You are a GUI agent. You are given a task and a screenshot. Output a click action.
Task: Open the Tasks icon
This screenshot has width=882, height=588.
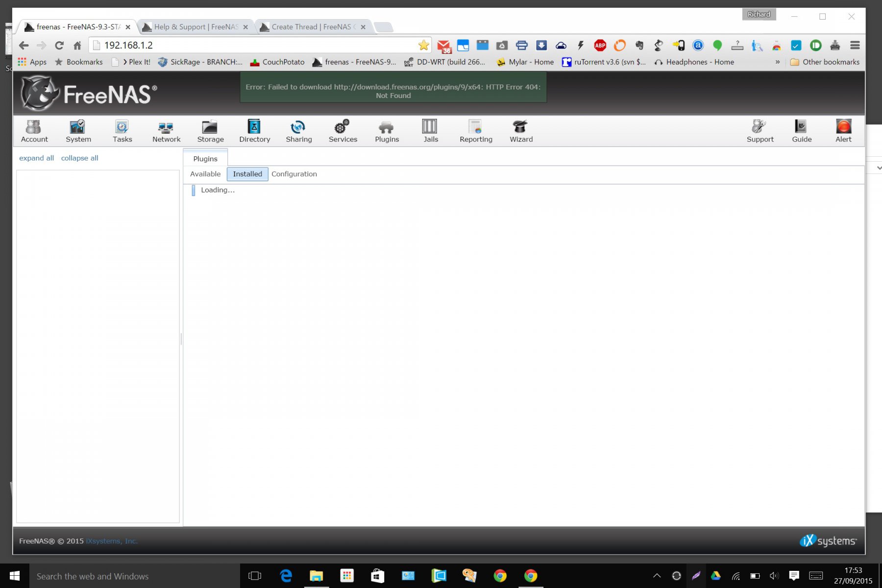122,131
